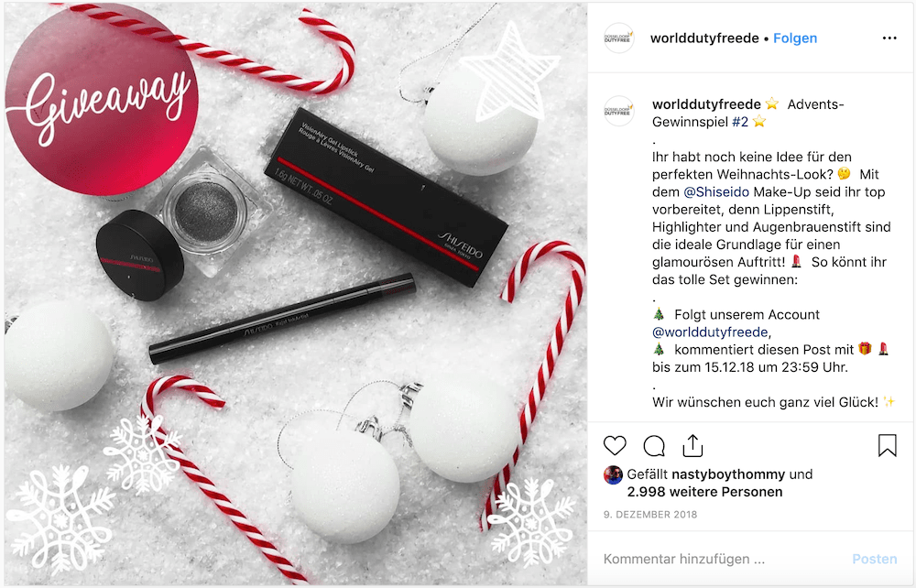The width and height of the screenshot is (916, 588).
Task: Click the Giveaway post image
Action: [x=296, y=294]
